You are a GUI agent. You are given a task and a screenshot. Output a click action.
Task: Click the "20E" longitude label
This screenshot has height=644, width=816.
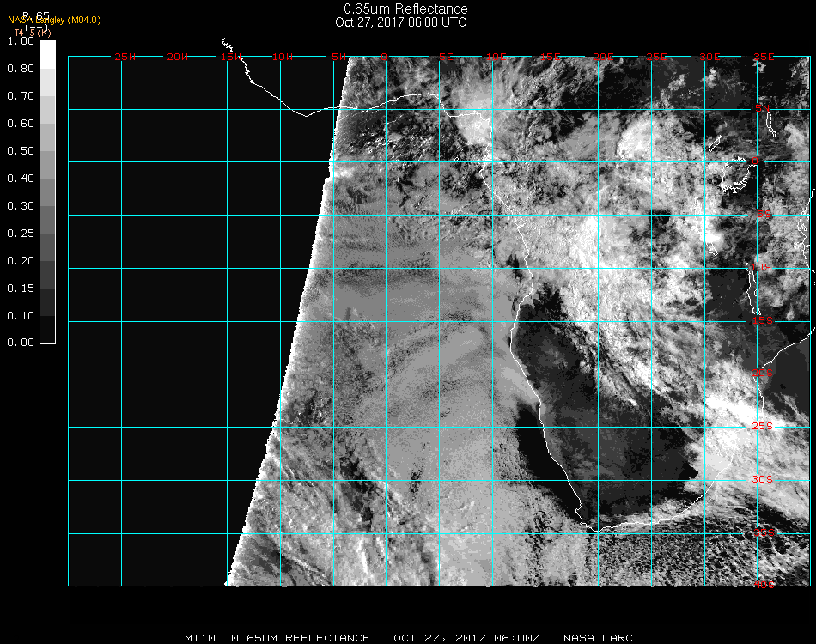[x=603, y=57]
